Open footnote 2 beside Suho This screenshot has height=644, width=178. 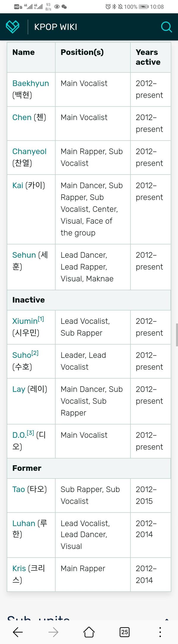pos(35,353)
